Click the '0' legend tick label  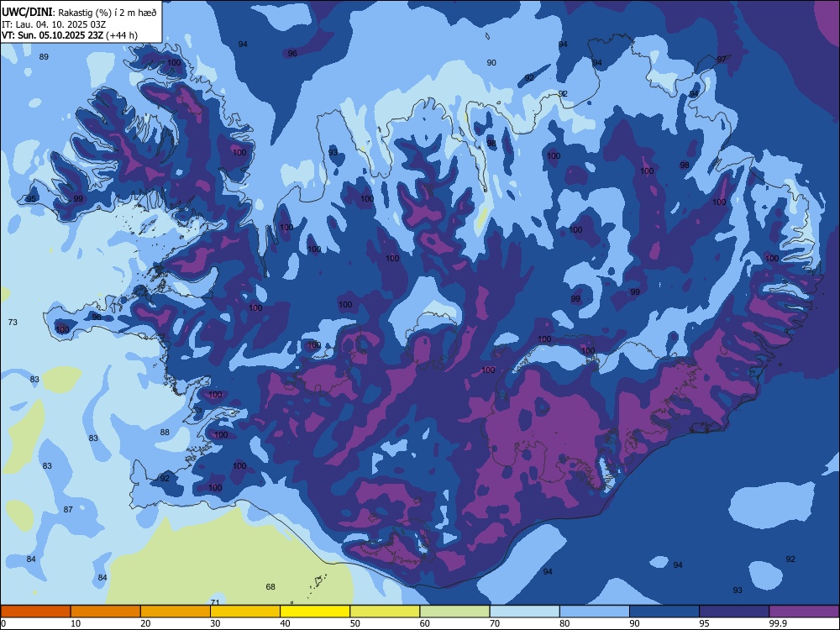coord(3,623)
